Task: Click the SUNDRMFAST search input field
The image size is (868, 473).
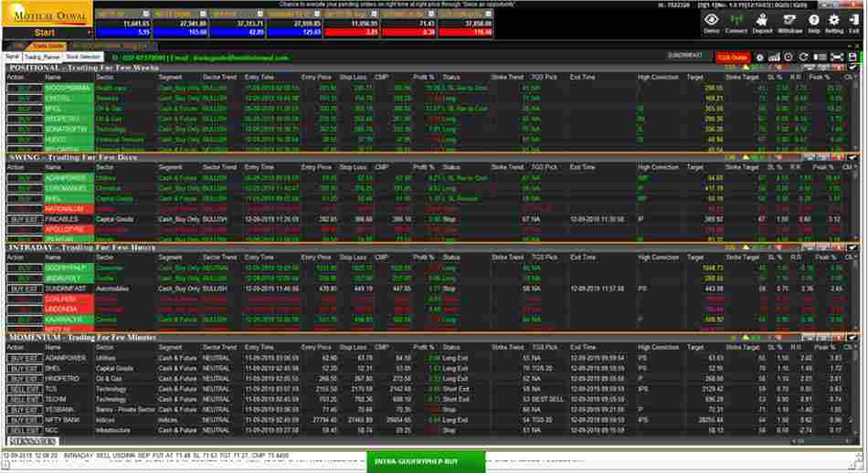Action: point(687,57)
